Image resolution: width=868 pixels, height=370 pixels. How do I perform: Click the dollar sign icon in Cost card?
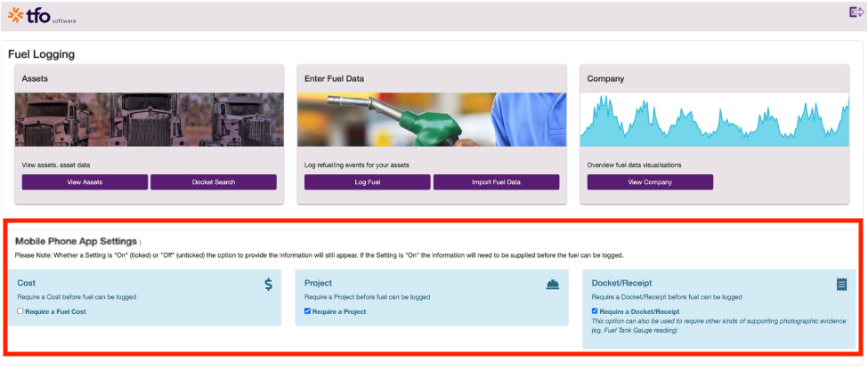pyautogui.click(x=268, y=285)
